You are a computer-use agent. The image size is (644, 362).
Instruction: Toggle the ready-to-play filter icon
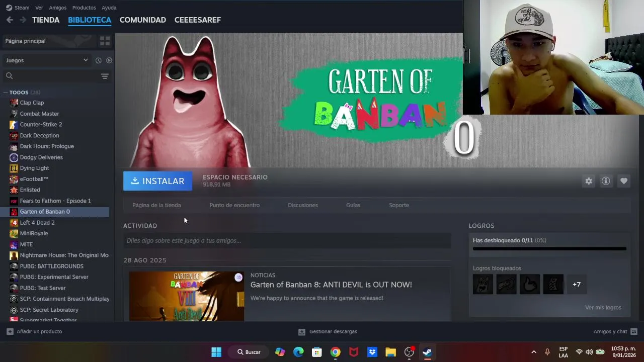coord(109,60)
